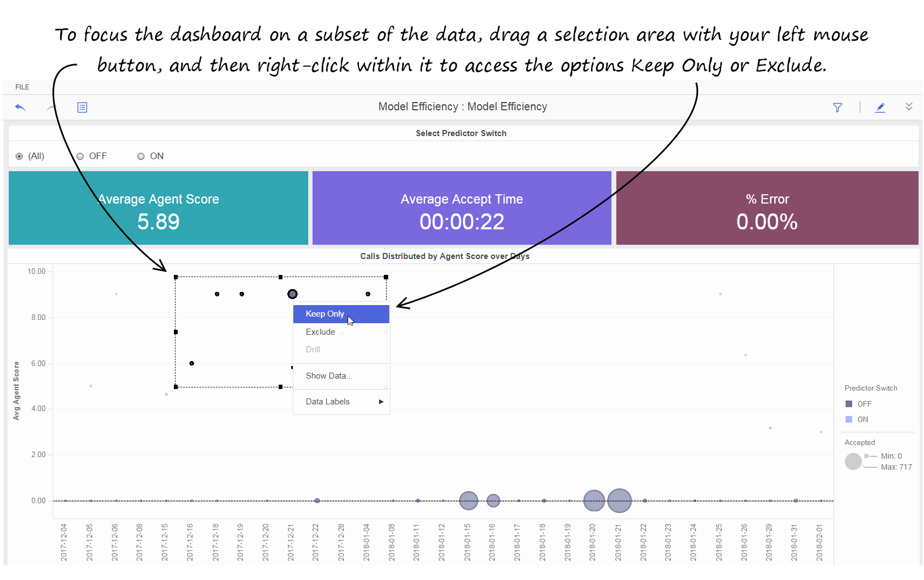924x580 pixels.
Task: Select the (All) predictor switch option
Action: [x=20, y=156]
